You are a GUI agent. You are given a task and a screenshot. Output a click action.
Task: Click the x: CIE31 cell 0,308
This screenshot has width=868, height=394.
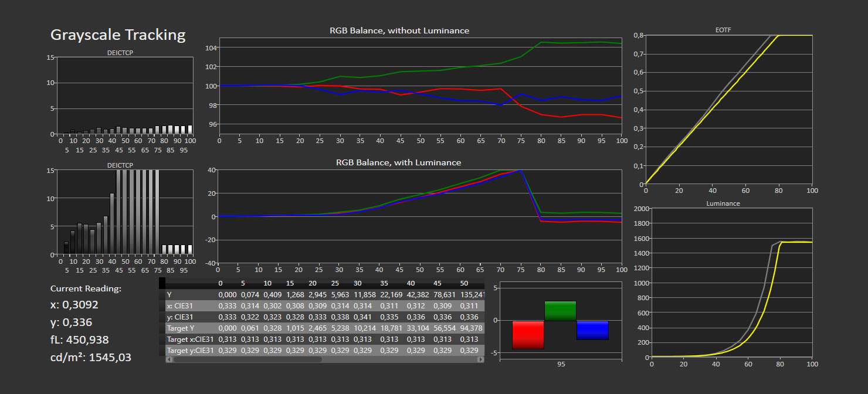coord(295,305)
